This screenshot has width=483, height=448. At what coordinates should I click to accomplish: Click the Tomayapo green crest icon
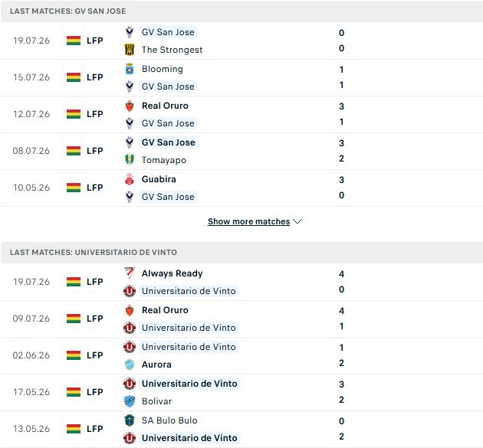[130, 160]
